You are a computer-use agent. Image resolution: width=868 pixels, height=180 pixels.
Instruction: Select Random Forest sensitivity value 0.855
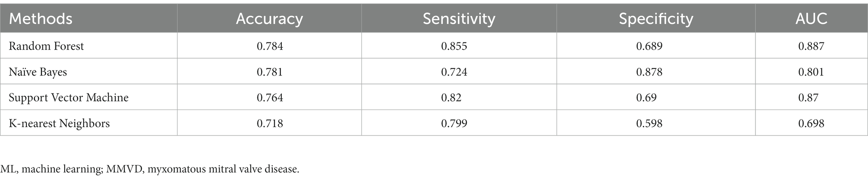pos(454,46)
